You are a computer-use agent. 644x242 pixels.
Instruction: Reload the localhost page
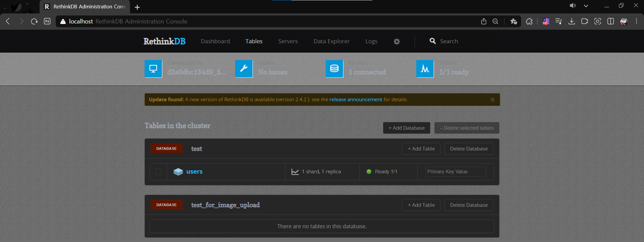tap(34, 21)
